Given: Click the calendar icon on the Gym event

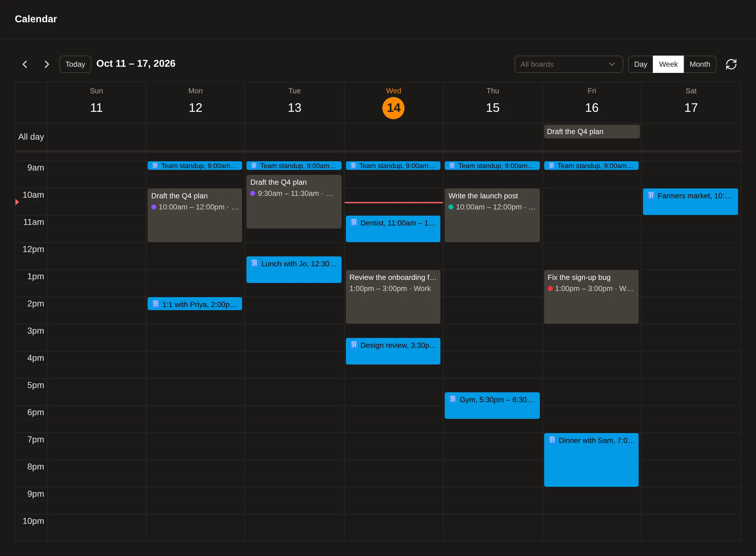Looking at the screenshot, I should click(x=453, y=399).
